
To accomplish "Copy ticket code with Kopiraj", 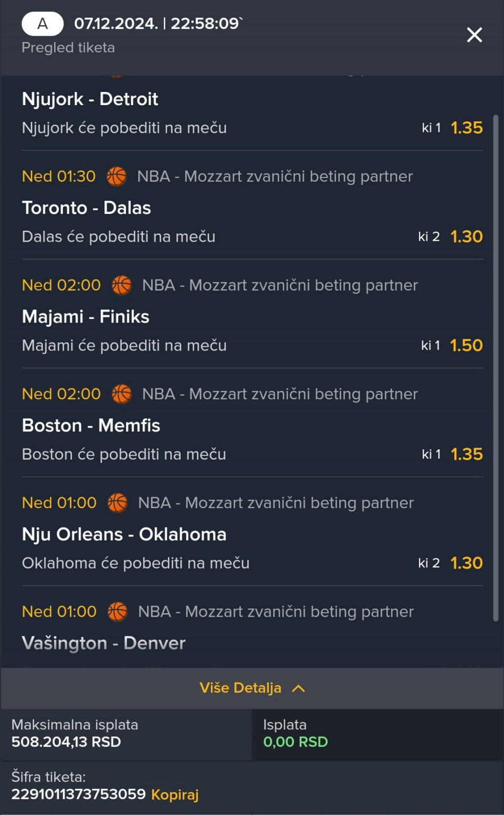I will coord(175,794).
